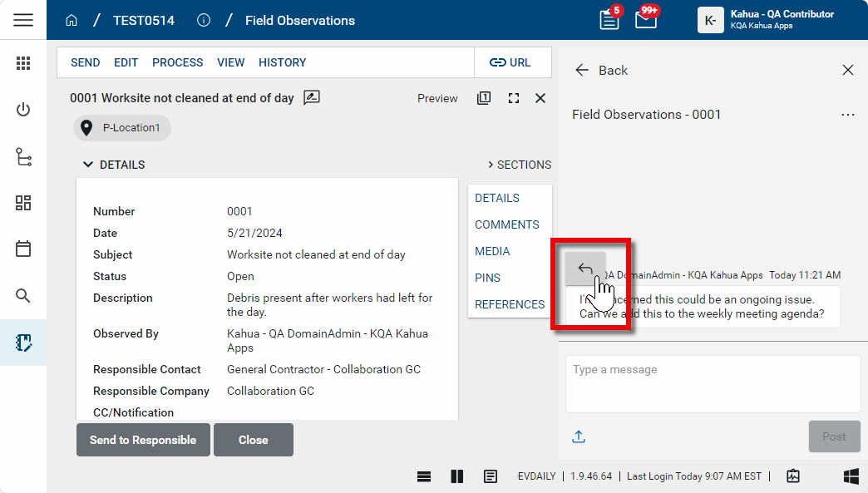The height and width of the screenshot is (493, 868).
Task: Click the home icon in breadcrumb
Action: pos(72,21)
